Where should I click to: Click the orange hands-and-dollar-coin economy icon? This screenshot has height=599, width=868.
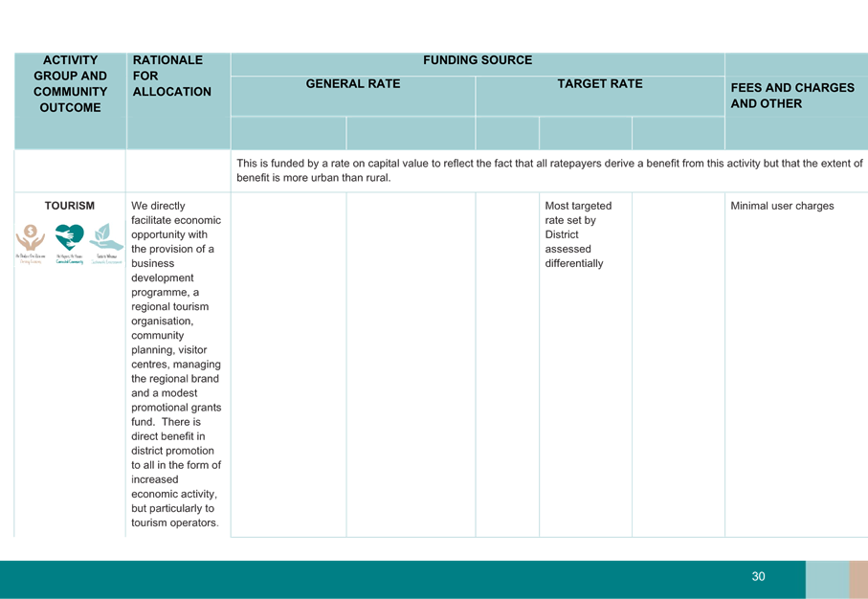(x=31, y=237)
